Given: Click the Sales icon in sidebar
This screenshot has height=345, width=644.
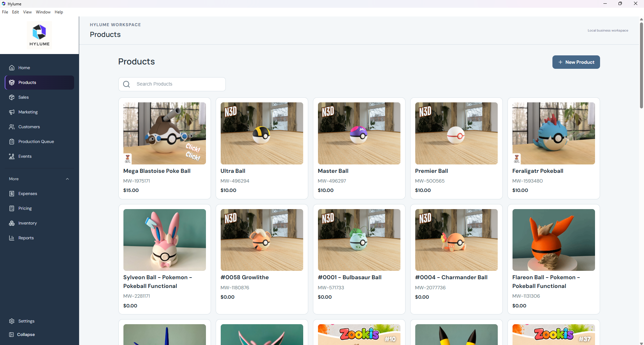Looking at the screenshot, I should (12, 97).
